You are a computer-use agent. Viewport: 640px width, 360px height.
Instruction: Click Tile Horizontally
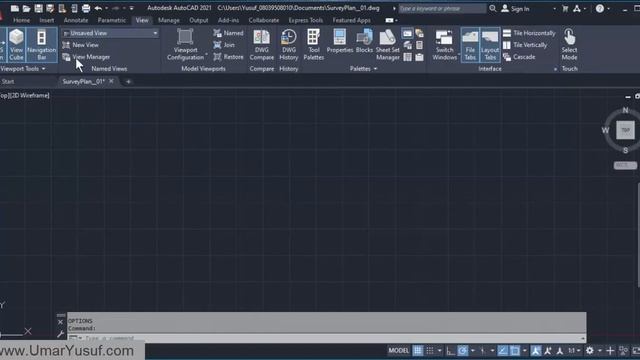tap(529, 33)
